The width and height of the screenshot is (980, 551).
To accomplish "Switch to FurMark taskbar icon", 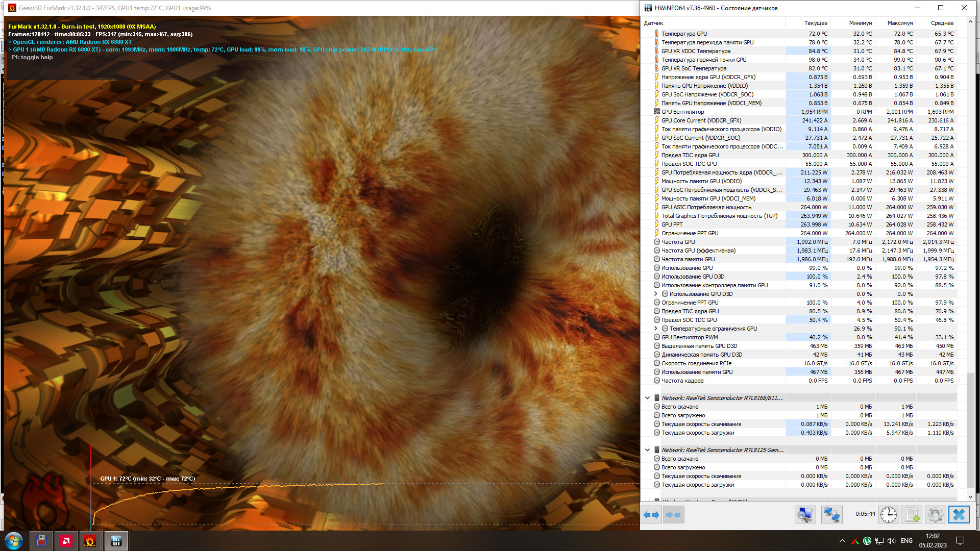I will coord(90,541).
